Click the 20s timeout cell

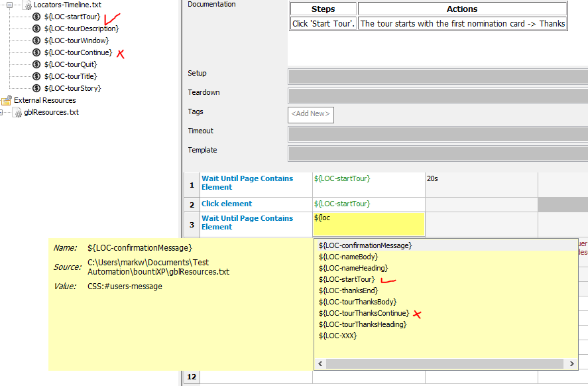[x=481, y=184]
